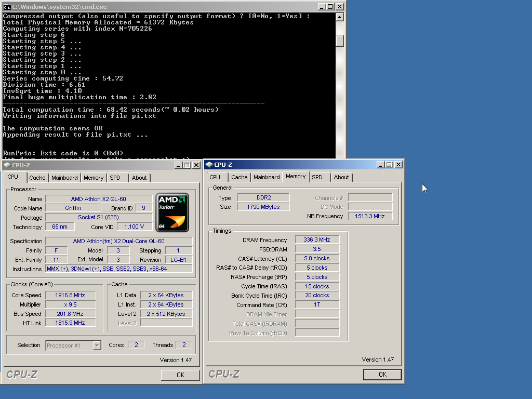The height and width of the screenshot is (399, 532).
Task: Click the Core VID value 1.100 V
Action: click(134, 227)
